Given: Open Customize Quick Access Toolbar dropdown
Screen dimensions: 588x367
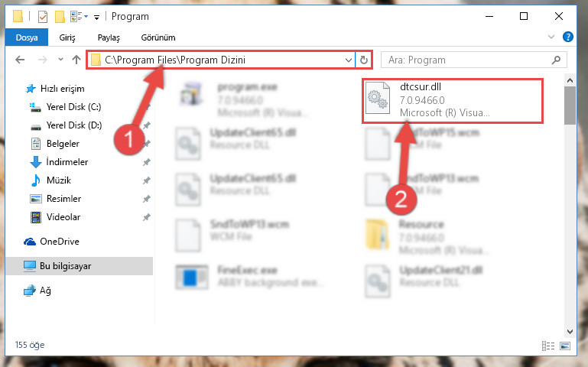Looking at the screenshot, I should (x=96, y=17).
